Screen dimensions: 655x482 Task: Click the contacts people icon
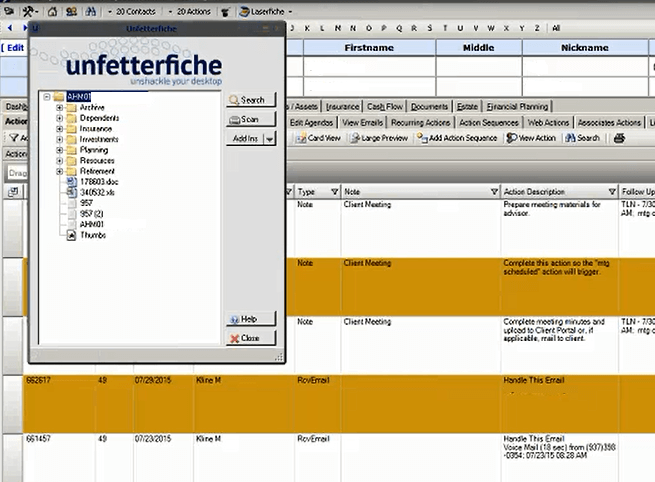tap(71, 12)
